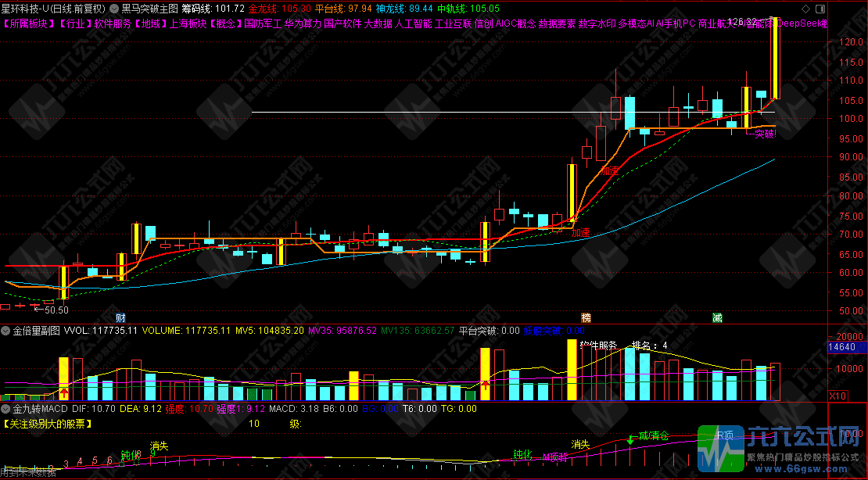Click the 14640 volume axis value tag
Viewport: 868px width, 480px height.
coord(841,347)
